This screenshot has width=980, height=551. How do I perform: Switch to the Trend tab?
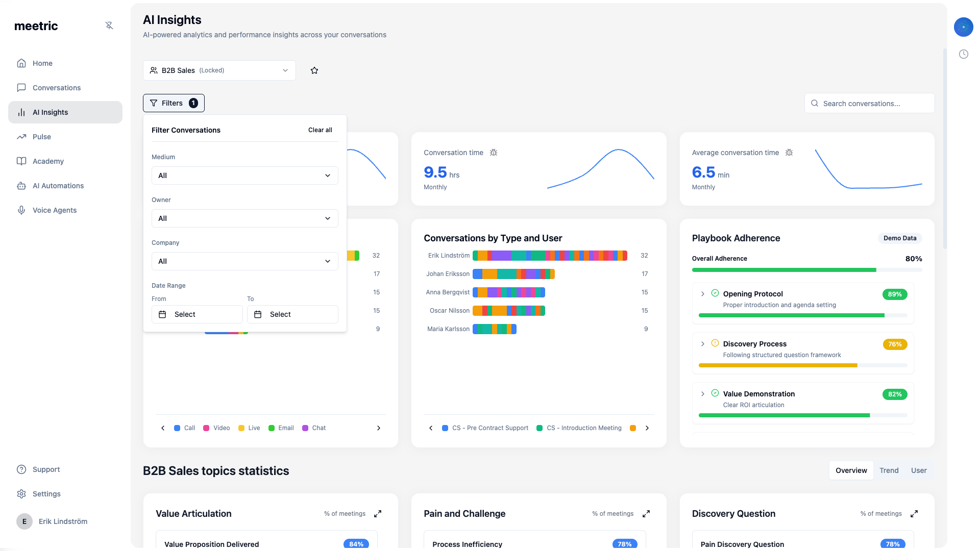coord(889,470)
